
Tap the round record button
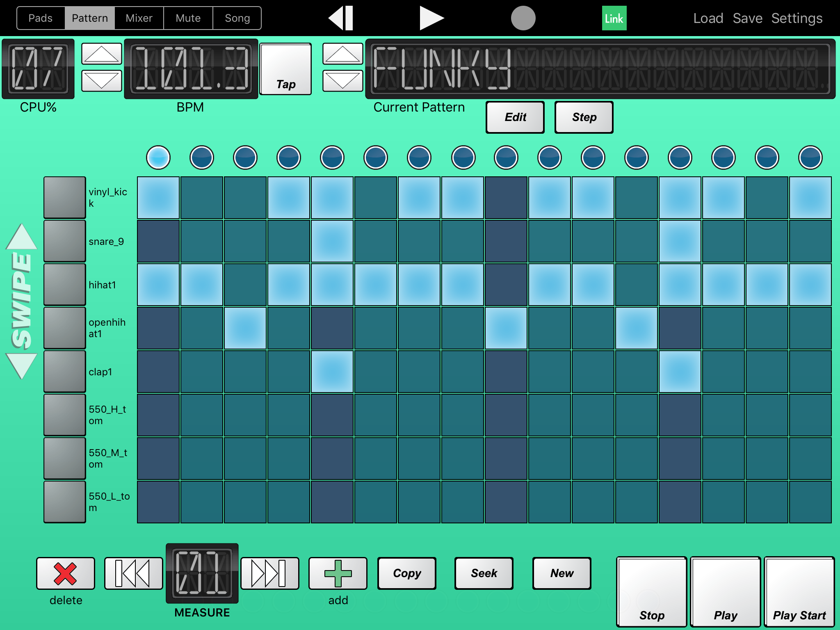click(523, 18)
